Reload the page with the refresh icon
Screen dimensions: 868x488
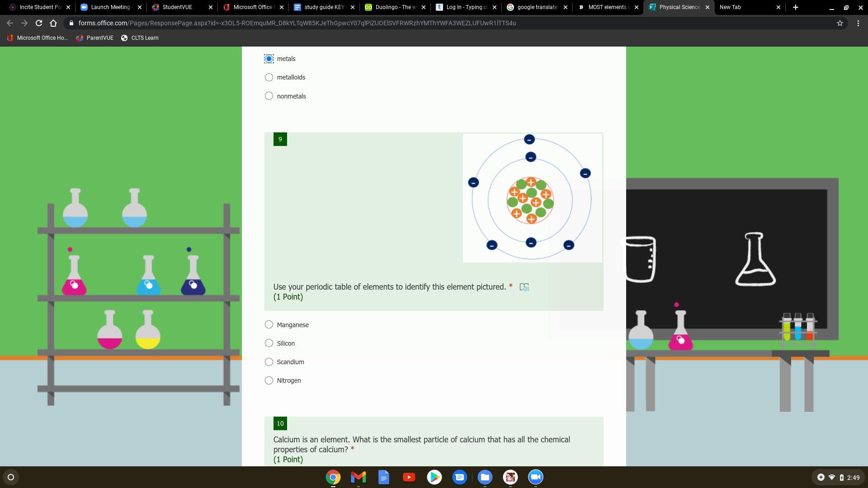(x=39, y=23)
